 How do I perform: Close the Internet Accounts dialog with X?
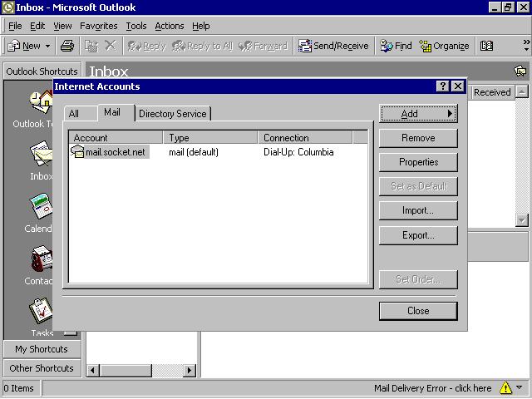coord(458,86)
